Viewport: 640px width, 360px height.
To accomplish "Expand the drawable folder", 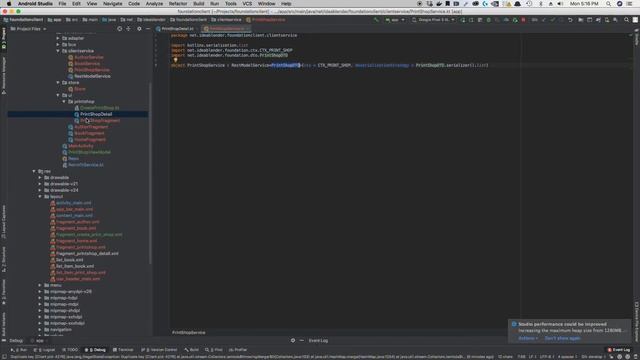I will coord(40,178).
